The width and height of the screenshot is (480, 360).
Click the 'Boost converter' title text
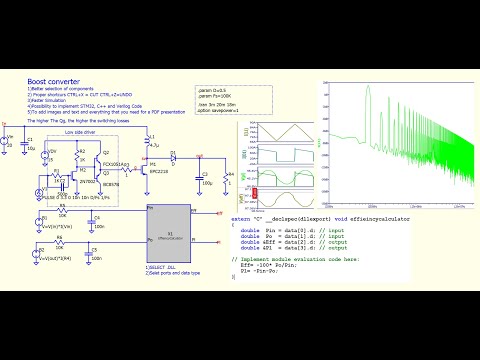point(54,82)
